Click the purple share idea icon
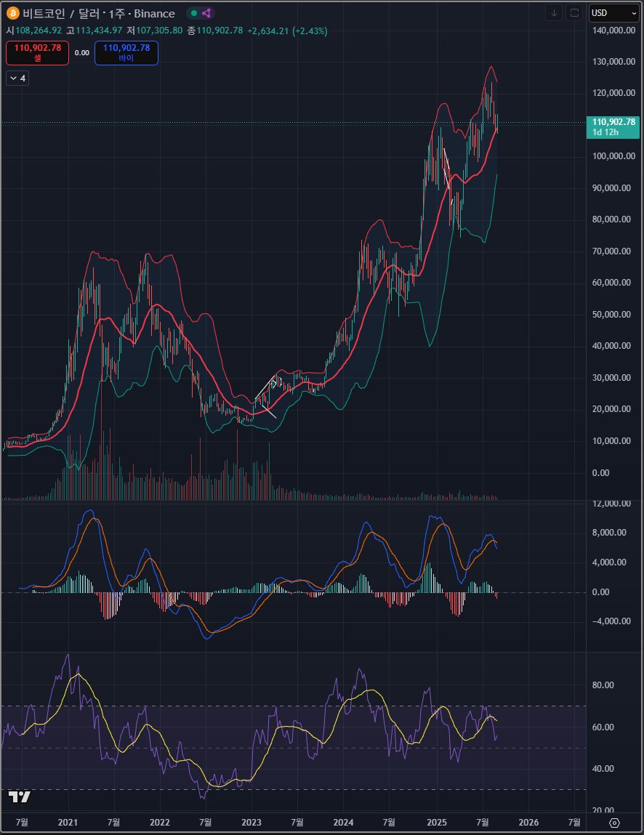The width and height of the screenshot is (644, 835). click(206, 13)
